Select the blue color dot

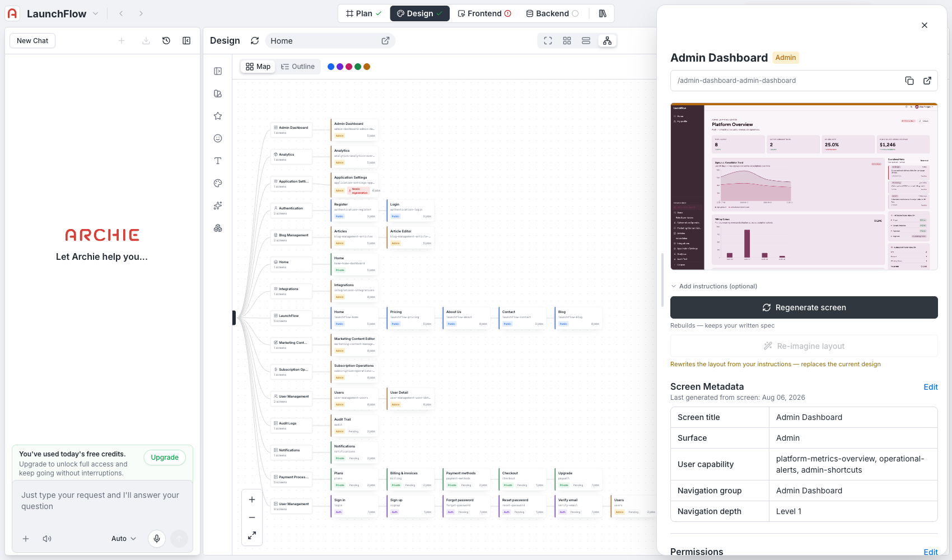tap(331, 67)
